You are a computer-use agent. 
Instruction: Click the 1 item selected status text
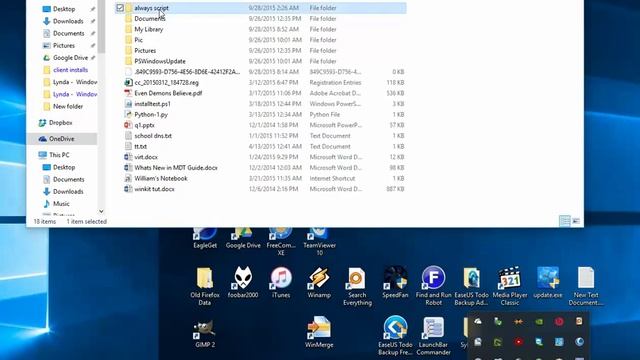(x=87, y=221)
